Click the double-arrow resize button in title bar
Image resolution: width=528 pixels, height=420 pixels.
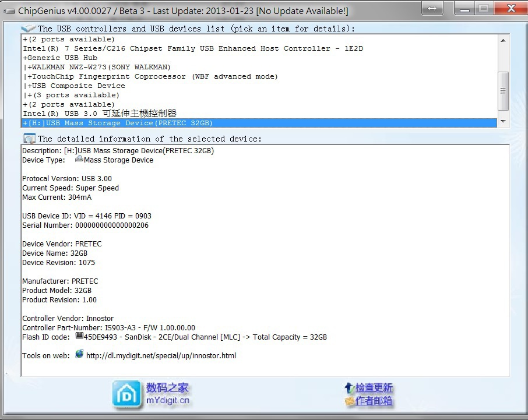coord(432,8)
